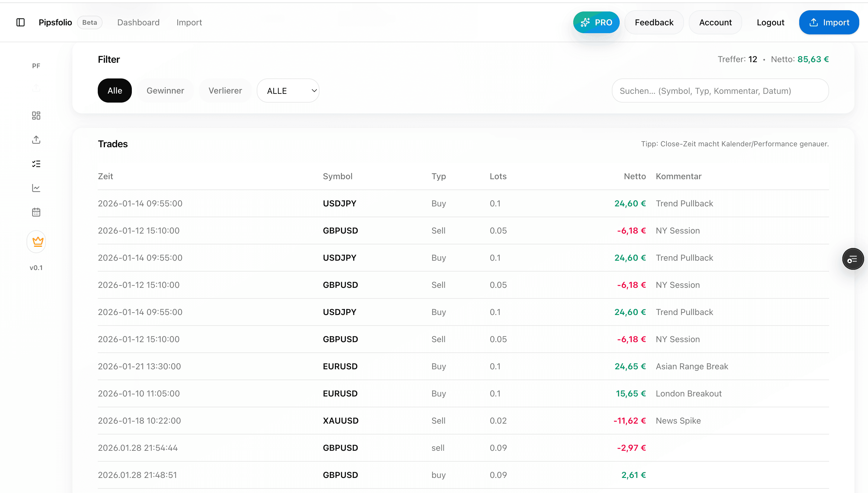This screenshot has height=493, width=868.
Task: Open the Feedback button
Action: coord(654,22)
